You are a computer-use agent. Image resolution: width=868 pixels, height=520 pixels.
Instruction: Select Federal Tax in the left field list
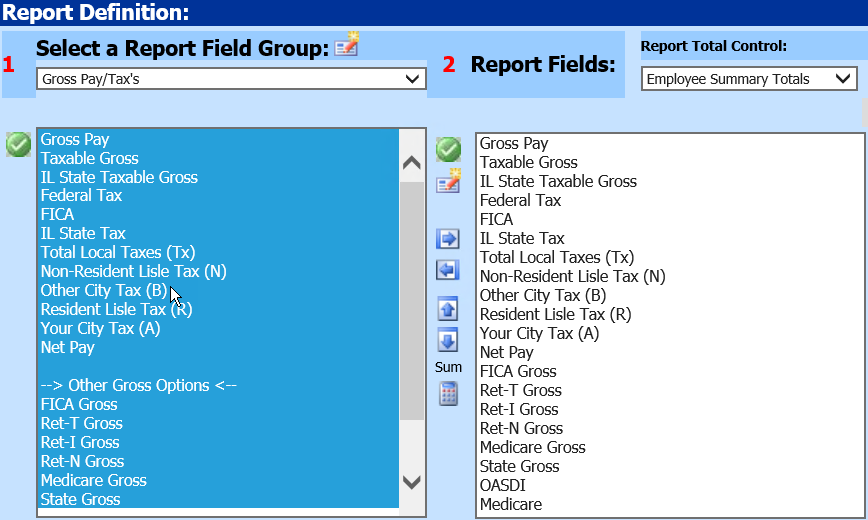[81, 196]
